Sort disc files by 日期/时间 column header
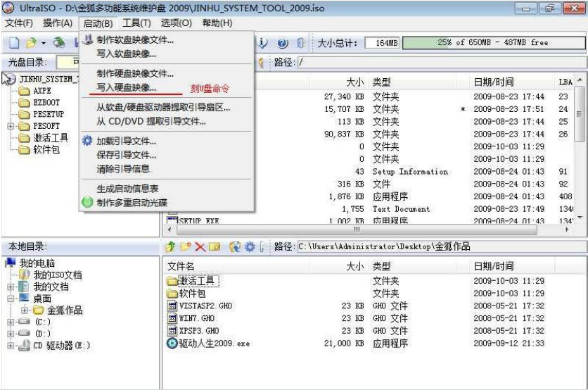588x390 pixels. (x=512, y=82)
